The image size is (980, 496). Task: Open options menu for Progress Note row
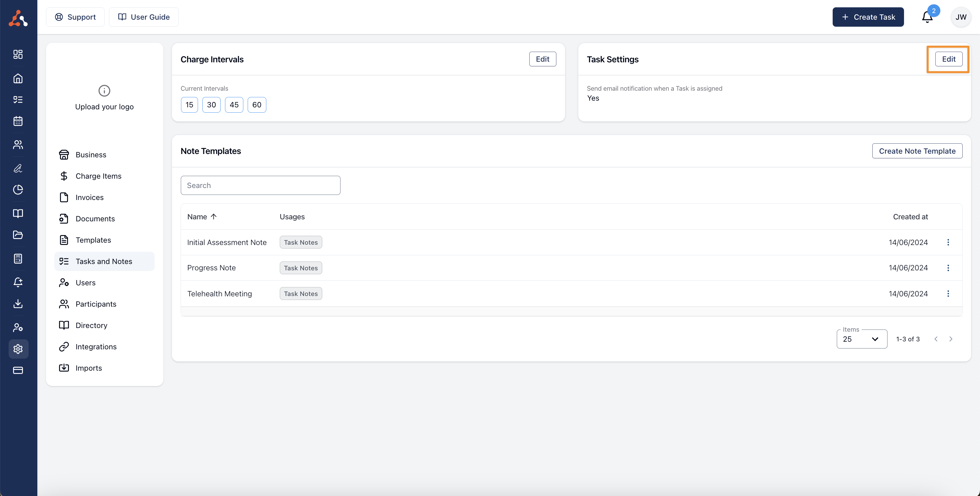click(948, 268)
